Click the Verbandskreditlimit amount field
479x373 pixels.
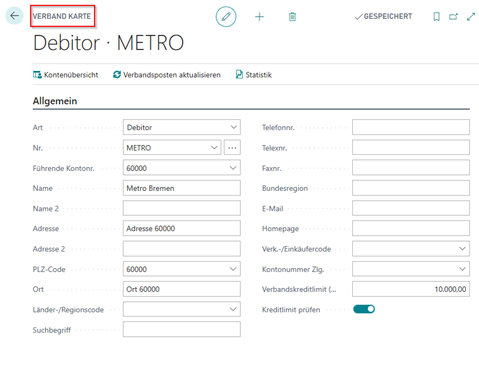click(x=411, y=289)
